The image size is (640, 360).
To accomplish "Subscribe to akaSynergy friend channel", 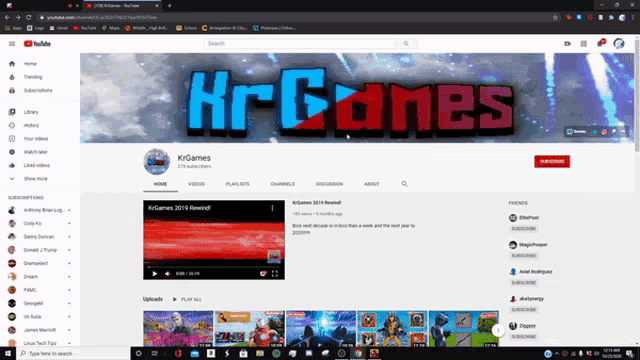I will click(524, 310).
